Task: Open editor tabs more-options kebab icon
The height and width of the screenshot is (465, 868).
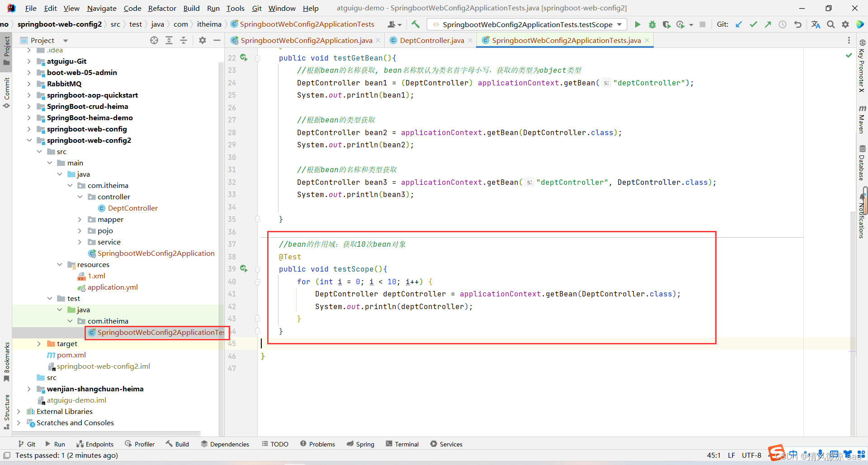Action: 849,40
